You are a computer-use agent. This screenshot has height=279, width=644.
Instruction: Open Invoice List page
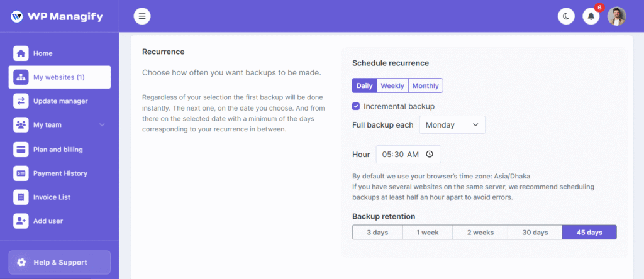click(60, 197)
